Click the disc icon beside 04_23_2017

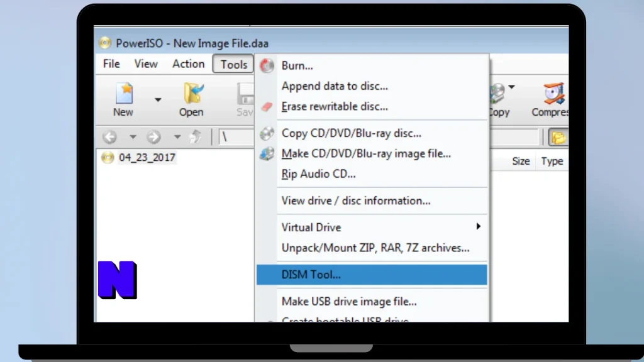(x=108, y=158)
